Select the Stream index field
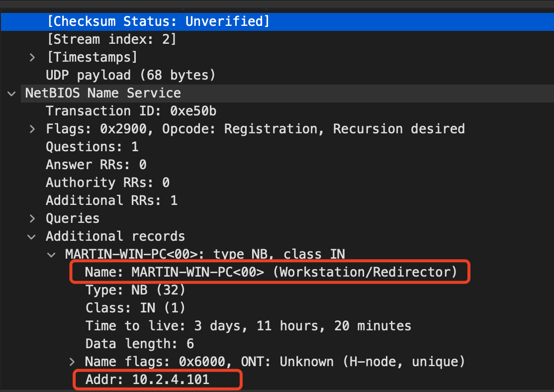554x392 pixels. click(110, 39)
